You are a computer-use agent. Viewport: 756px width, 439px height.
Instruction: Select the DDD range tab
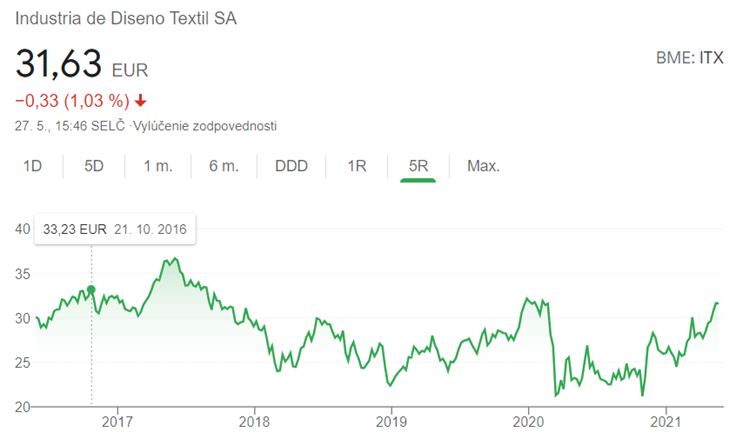pos(291,166)
